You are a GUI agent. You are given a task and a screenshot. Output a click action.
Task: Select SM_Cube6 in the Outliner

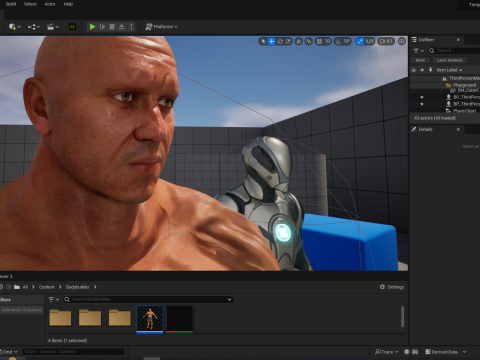pyautogui.click(x=445, y=91)
